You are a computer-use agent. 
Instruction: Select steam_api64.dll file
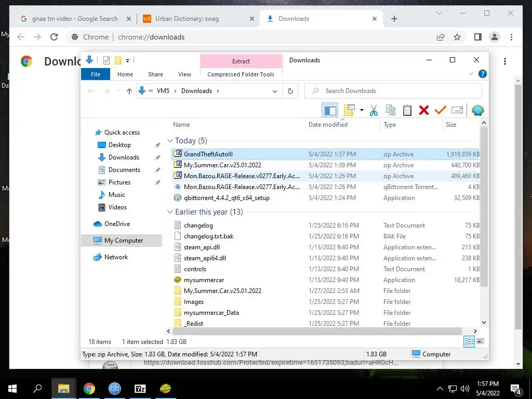pos(326,258)
